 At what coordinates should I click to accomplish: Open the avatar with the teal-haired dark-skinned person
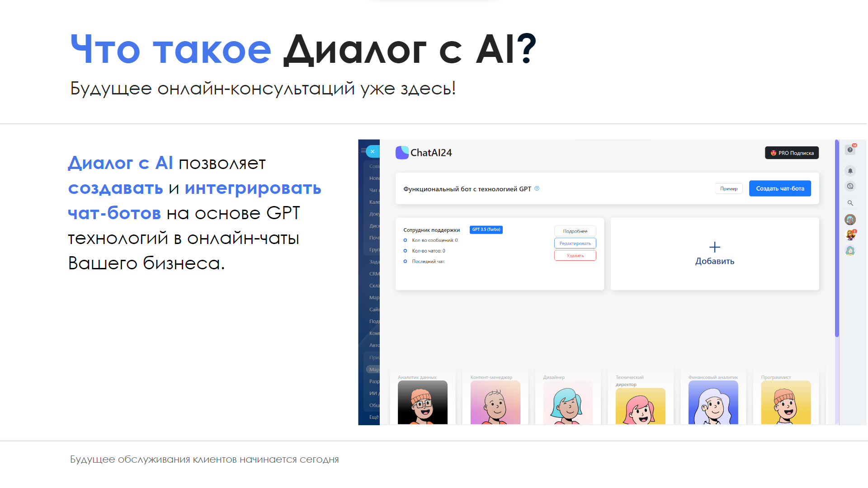[x=850, y=220]
